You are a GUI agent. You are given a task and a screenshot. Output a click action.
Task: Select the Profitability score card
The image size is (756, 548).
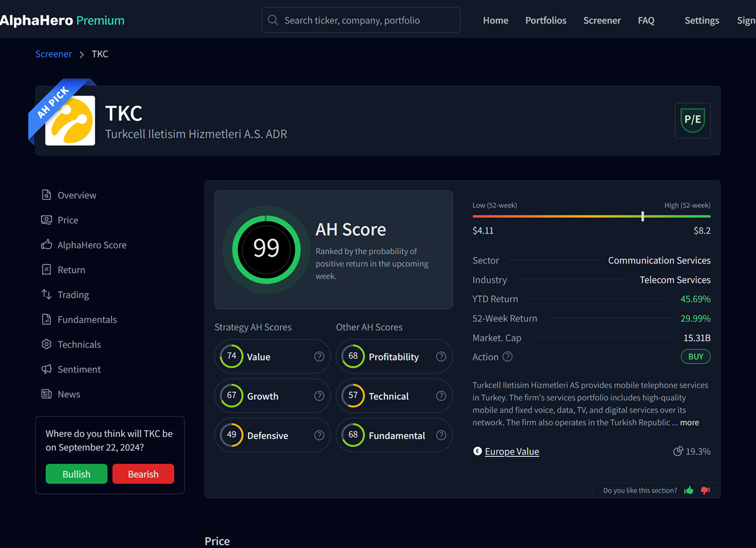coord(394,356)
